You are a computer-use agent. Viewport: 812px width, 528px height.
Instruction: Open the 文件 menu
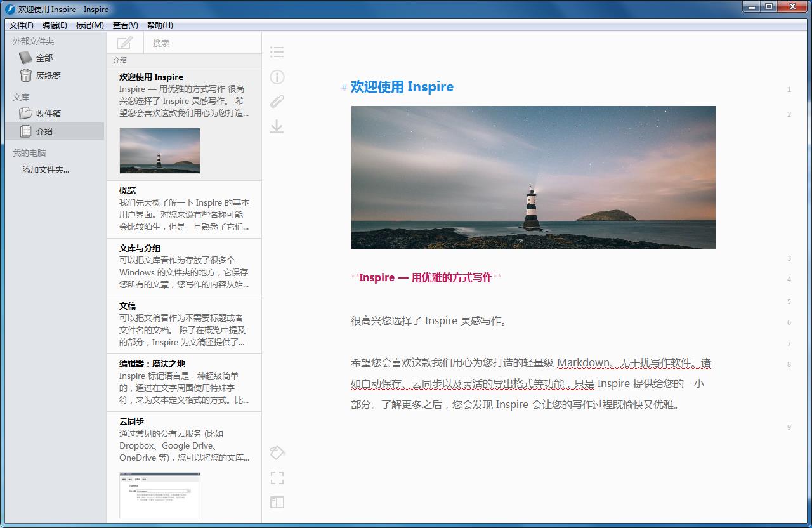(x=21, y=25)
